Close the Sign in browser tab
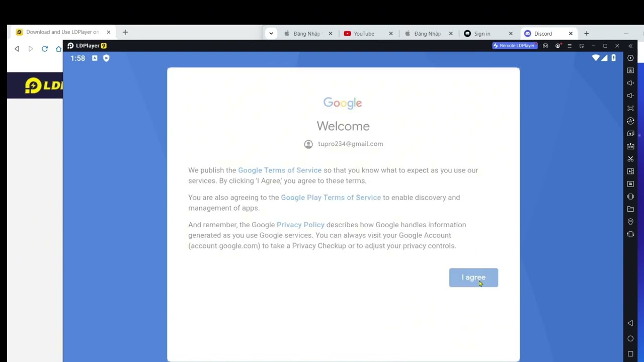 pyautogui.click(x=511, y=34)
